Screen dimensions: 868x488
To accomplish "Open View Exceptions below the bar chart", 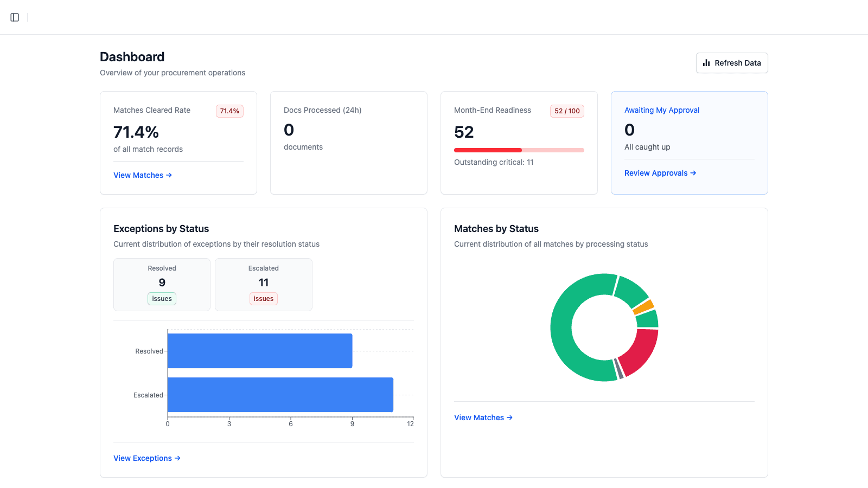I will tap(143, 458).
